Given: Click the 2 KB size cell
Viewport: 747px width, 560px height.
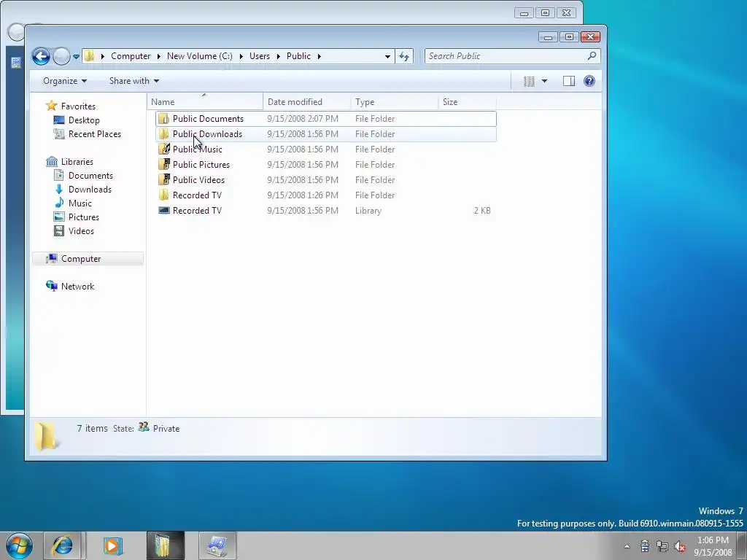Looking at the screenshot, I should coord(482,211).
